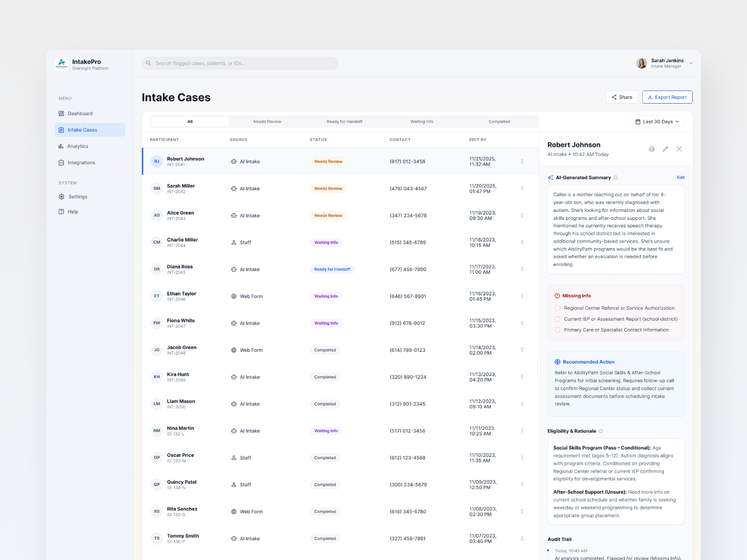
Task: Mark Current IEP or Assessment Report item
Action: [x=557, y=319]
